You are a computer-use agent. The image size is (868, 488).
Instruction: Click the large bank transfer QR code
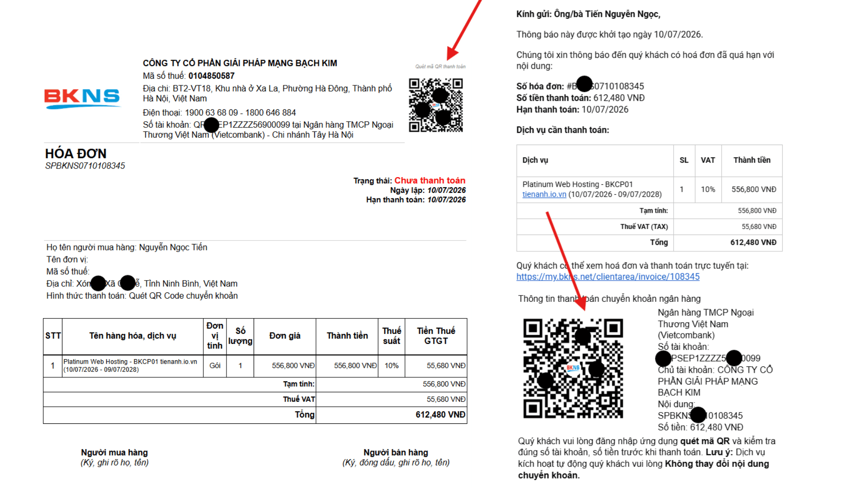(x=573, y=368)
